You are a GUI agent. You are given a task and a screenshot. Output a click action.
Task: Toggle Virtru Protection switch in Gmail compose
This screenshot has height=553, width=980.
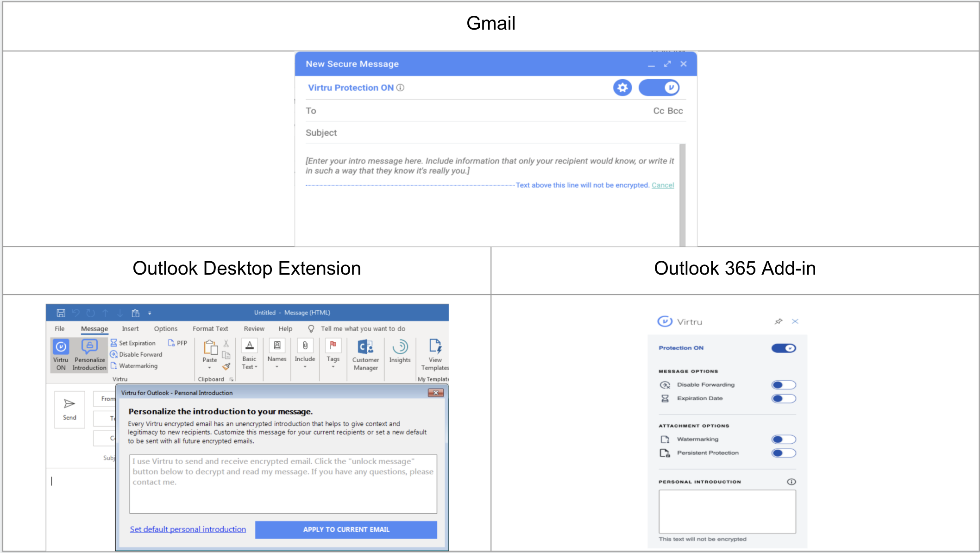pos(659,88)
